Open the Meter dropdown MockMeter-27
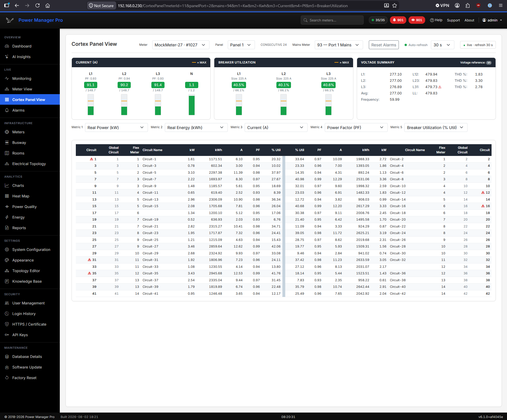507x420 pixels. click(x=181, y=45)
